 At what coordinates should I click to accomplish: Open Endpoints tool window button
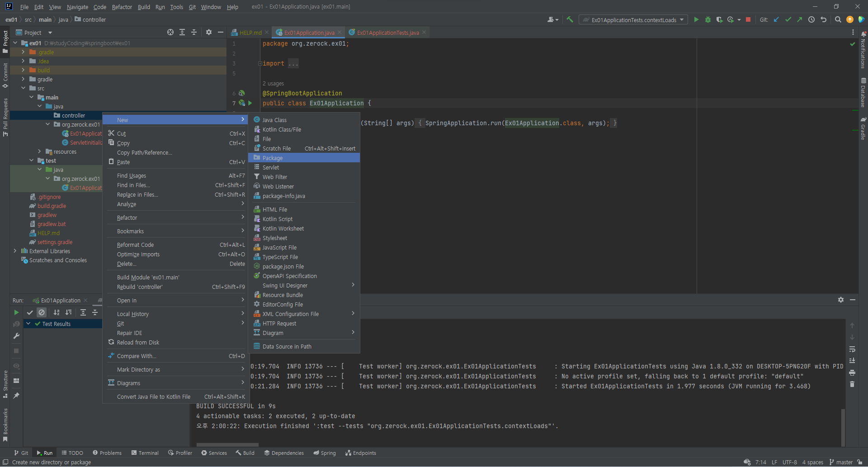pyautogui.click(x=360, y=453)
